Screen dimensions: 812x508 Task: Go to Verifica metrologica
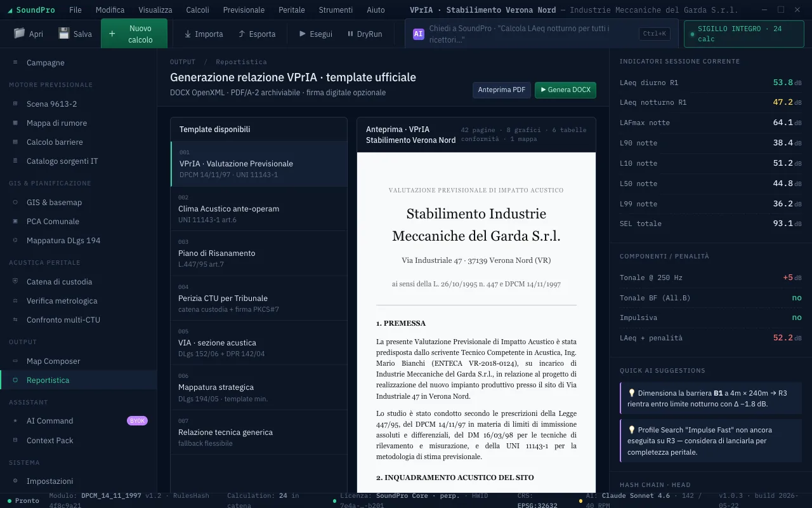[x=78, y=301]
